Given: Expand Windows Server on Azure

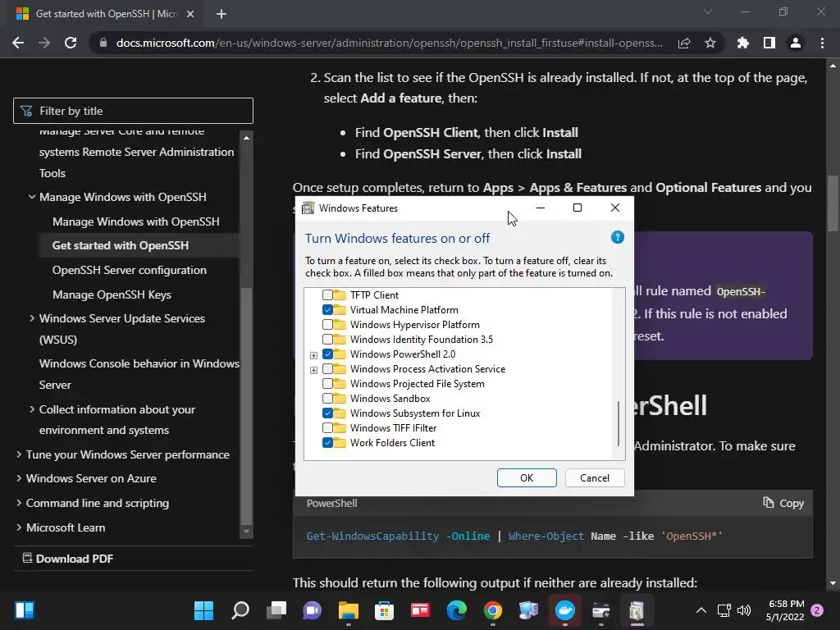Looking at the screenshot, I should [x=19, y=478].
